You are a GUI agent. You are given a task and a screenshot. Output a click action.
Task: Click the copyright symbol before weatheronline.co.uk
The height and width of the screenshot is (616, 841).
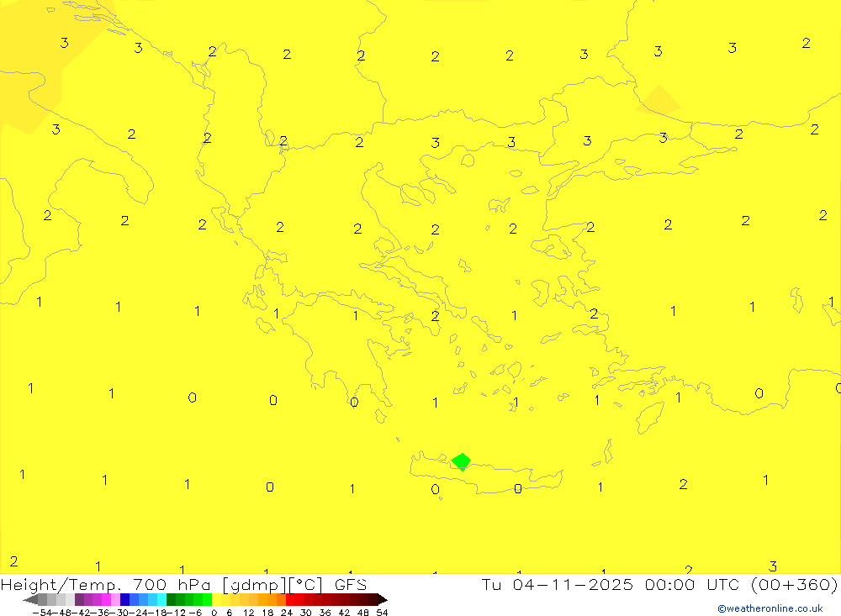[721, 608]
